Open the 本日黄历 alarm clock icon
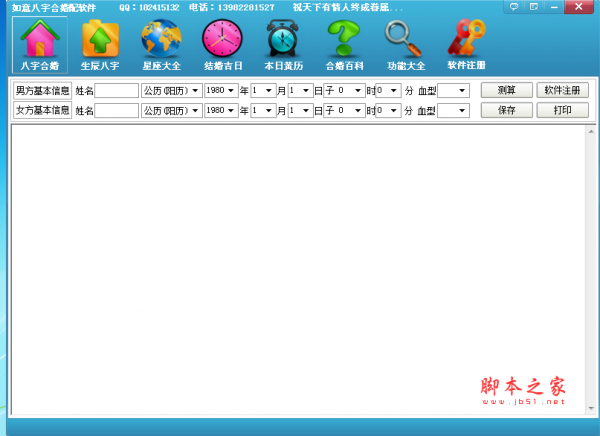The image size is (600, 436). coord(284,45)
